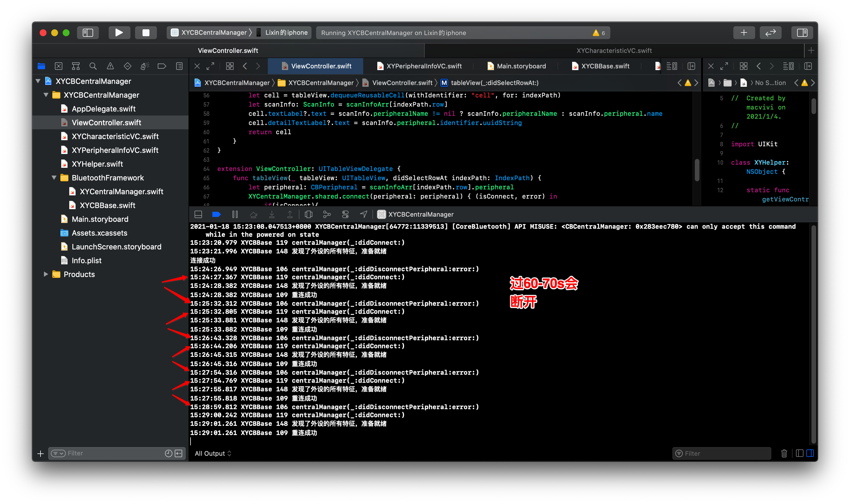Click the Run (play) button
This screenshot has width=850, height=504.
tap(119, 32)
